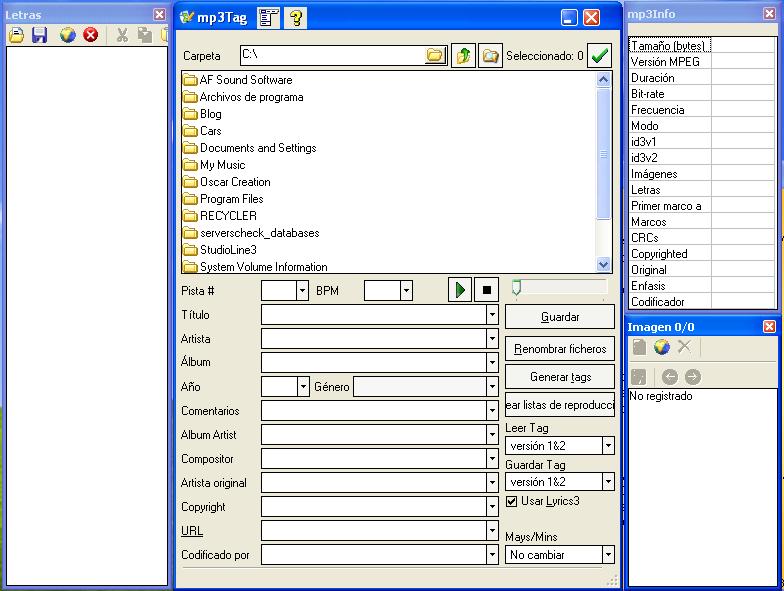
Task: Minimize the mp3Tag window
Action: (x=569, y=18)
